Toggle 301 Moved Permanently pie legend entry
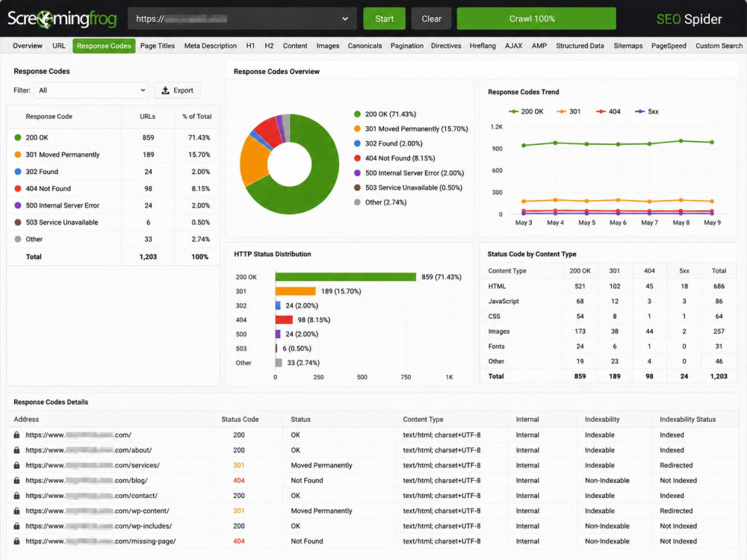The height and width of the screenshot is (560, 747). coord(411,128)
